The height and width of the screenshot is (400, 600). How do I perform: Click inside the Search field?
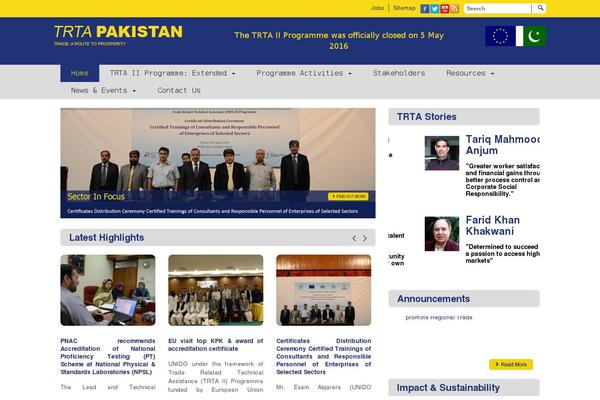(x=497, y=8)
